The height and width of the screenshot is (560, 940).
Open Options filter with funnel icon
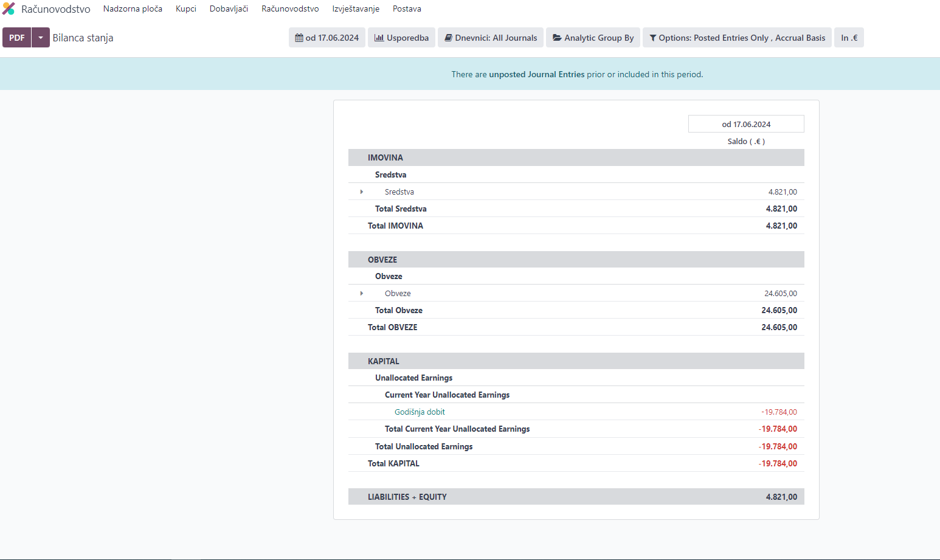coord(737,38)
